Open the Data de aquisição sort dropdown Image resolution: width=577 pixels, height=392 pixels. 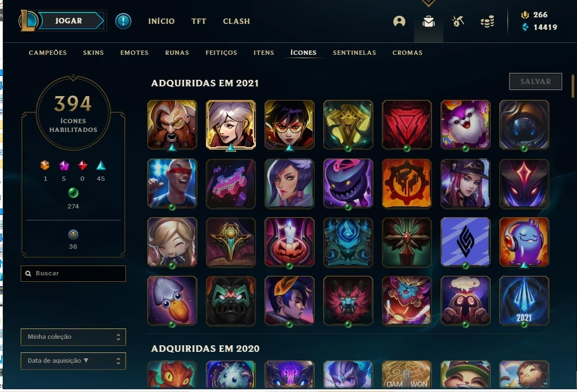(x=73, y=361)
